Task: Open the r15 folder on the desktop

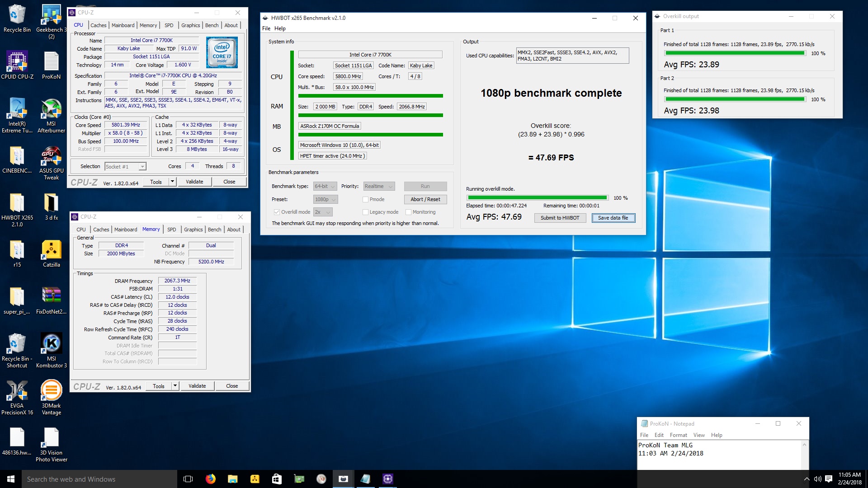Action: tap(17, 253)
